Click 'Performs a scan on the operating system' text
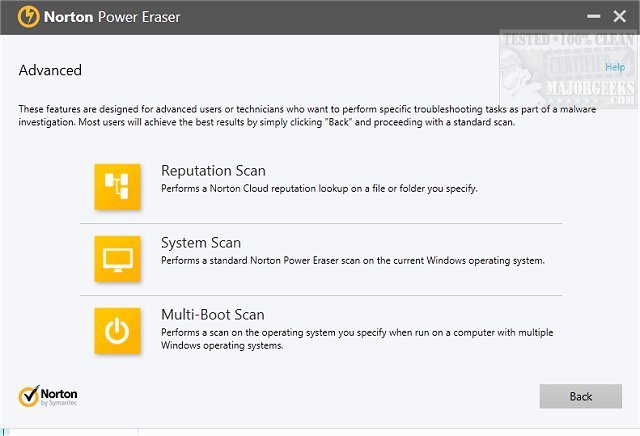 357,339
